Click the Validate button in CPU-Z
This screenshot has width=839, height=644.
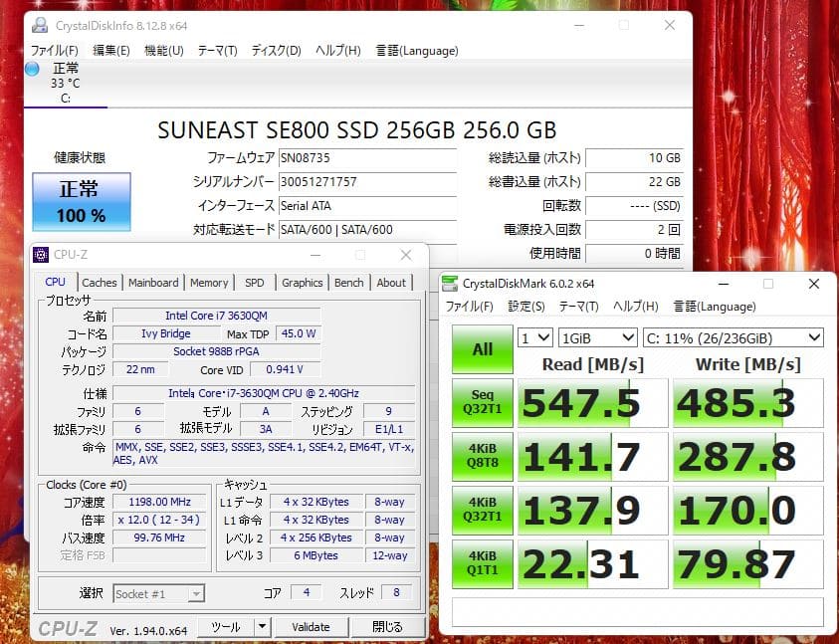tap(311, 626)
